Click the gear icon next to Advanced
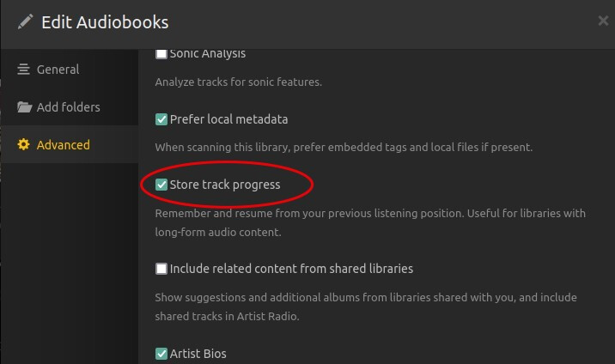Image resolution: width=615 pixels, height=364 pixels. click(23, 145)
